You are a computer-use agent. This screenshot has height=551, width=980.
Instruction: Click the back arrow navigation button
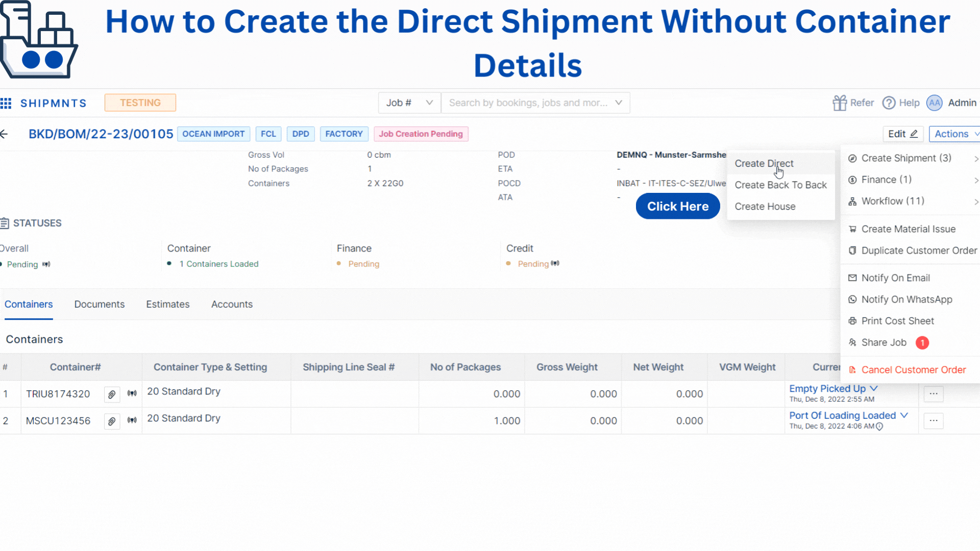pyautogui.click(x=6, y=133)
